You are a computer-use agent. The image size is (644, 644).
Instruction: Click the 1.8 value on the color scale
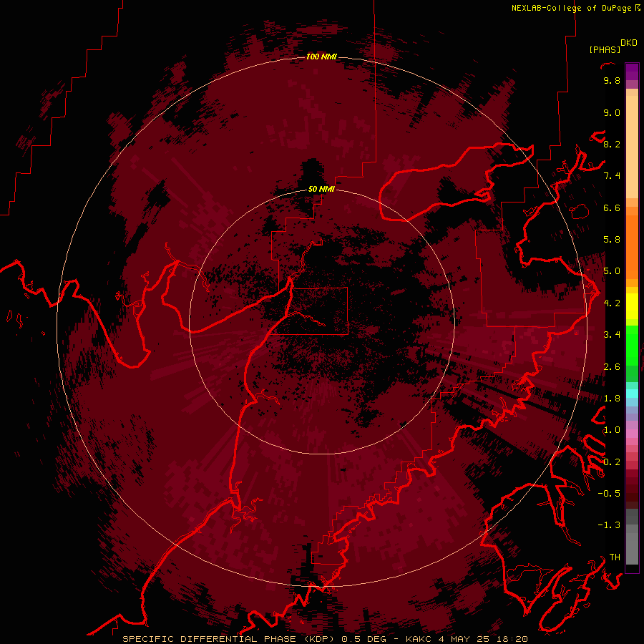(612, 399)
